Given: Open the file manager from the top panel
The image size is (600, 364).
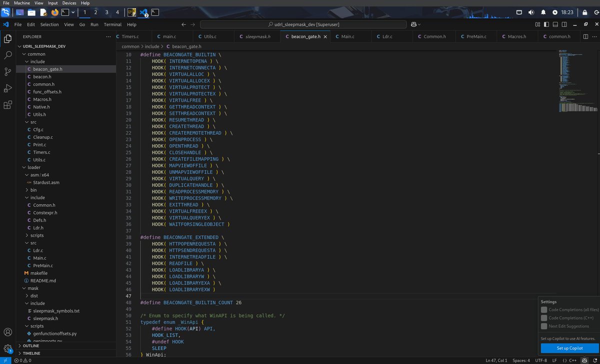Looking at the screenshot, I should click(31, 12).
